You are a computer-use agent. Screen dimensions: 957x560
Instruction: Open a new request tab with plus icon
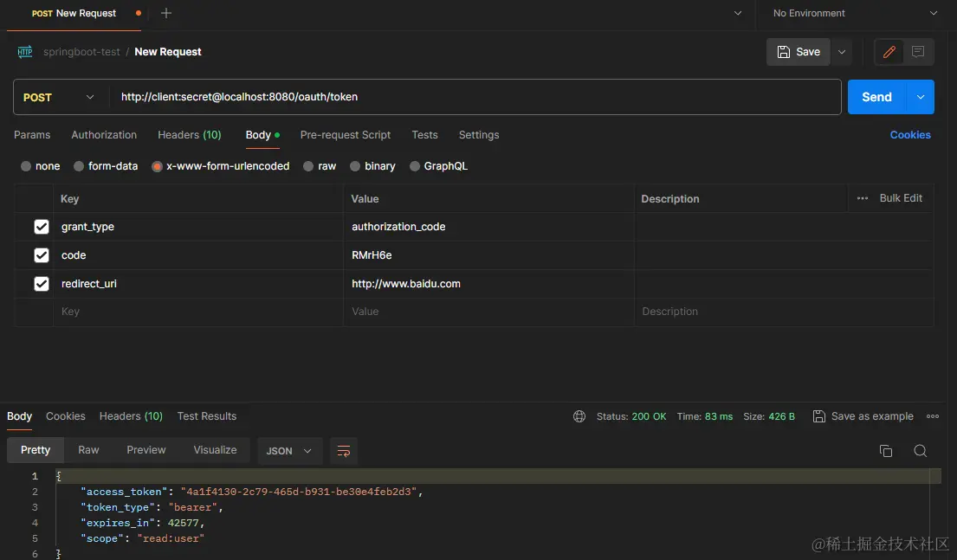166,13
